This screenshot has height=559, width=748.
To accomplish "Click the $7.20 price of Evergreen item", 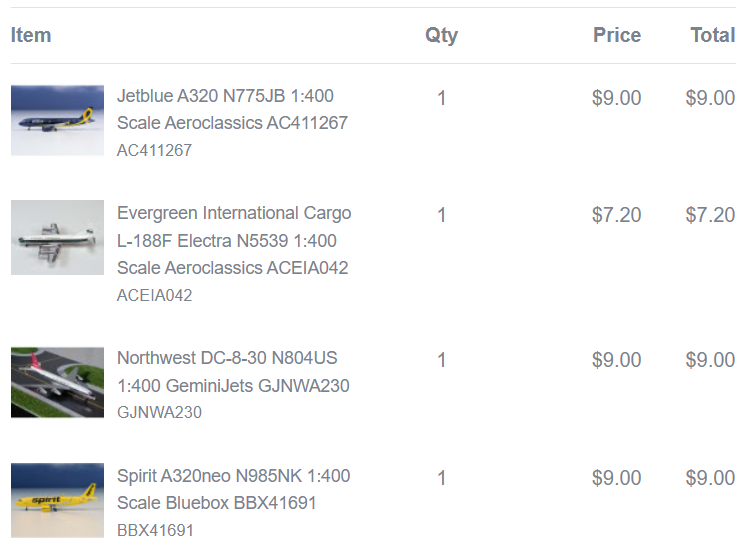I will tap(616, 215).
